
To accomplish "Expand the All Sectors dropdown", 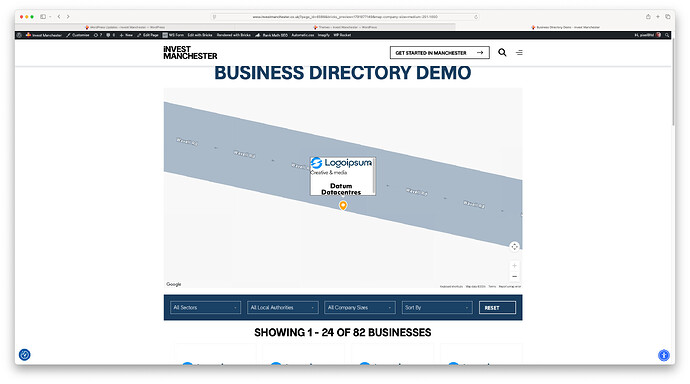I will point(206,307).
